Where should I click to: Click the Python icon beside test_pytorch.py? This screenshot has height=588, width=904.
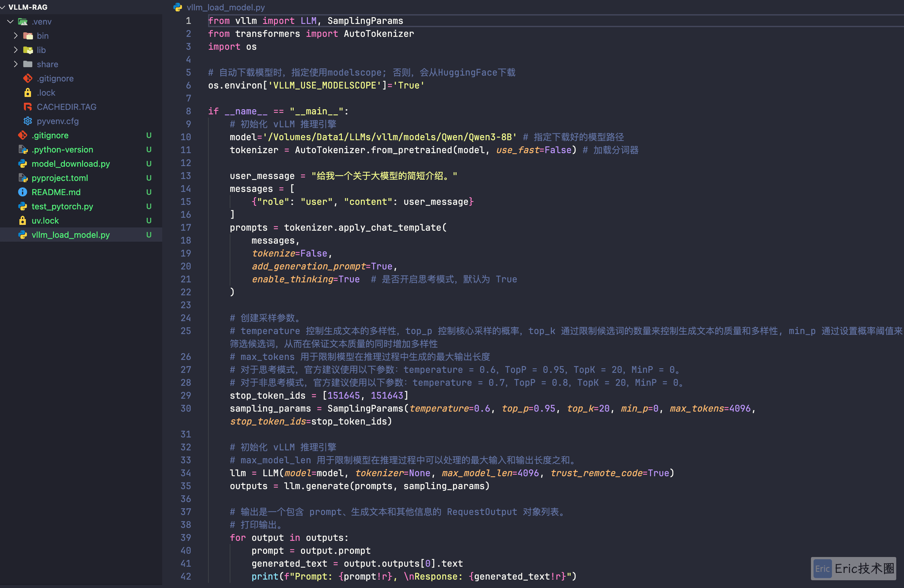(23, 206)
